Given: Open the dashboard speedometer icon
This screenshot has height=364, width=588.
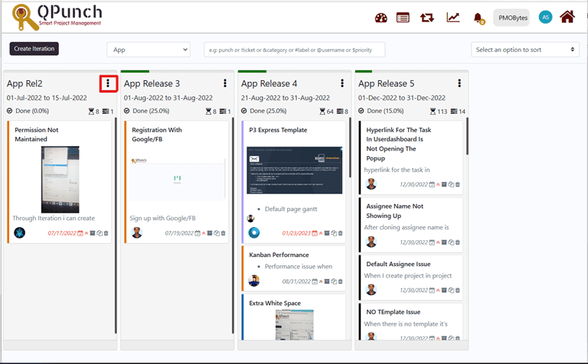Looking at the screenshot, I should (x=381, y=18).
